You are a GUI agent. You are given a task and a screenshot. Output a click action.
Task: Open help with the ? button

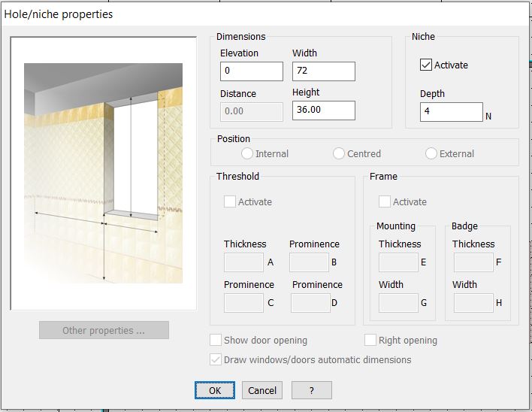coord(312,390)
